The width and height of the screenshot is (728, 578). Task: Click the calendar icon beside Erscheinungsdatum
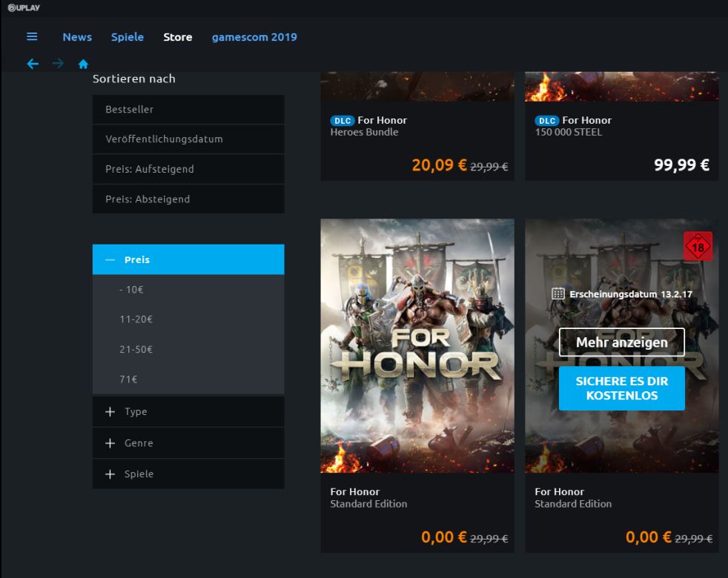coord(558,294)
